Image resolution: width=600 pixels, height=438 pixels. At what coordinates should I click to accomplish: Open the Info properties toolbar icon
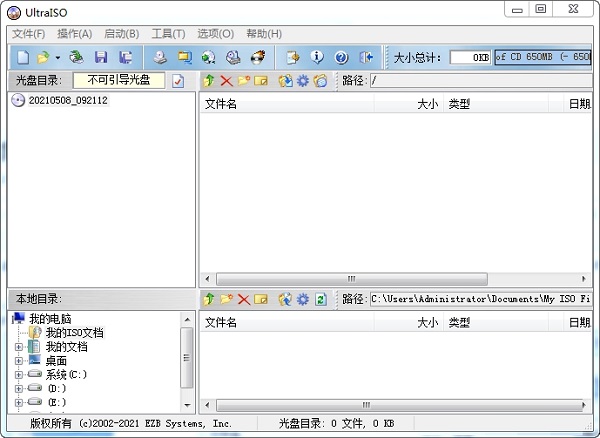click(x=317, y=58)
